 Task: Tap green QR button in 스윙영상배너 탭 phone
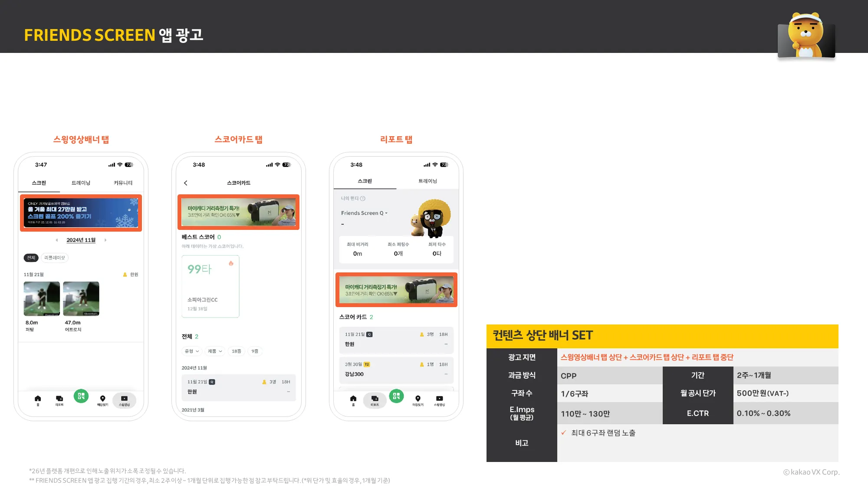coord(81,396)
